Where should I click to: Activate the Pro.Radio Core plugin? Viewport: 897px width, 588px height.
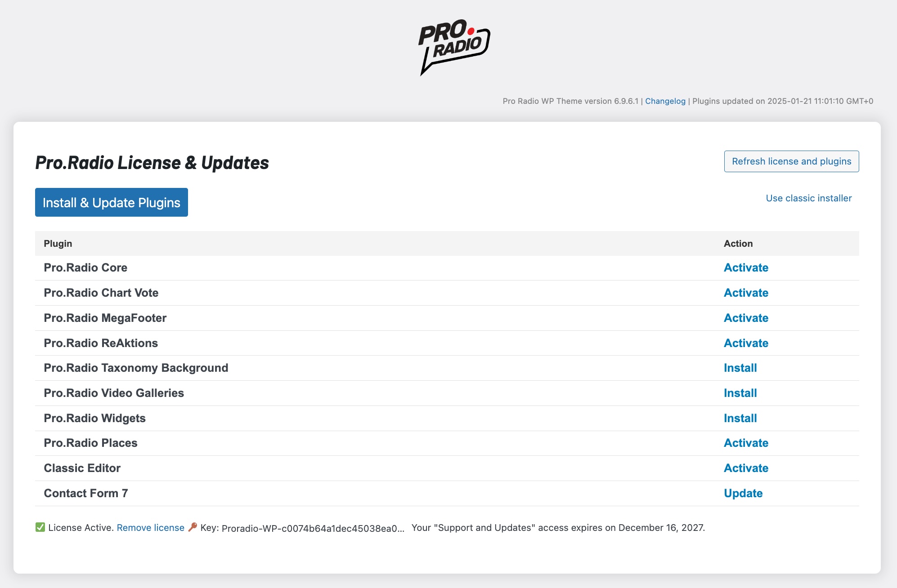(x=745, y=268)
